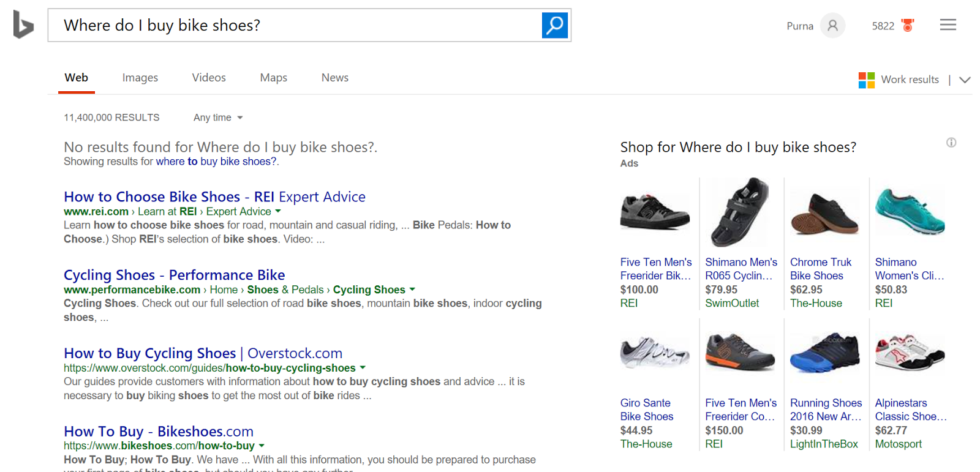
Task: Expand the overstock.com URL dropdown arrow
Action: click(363, 368)
